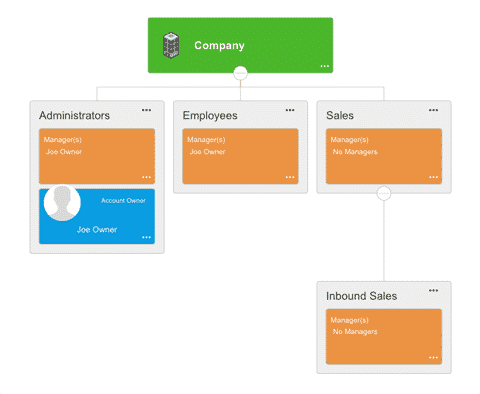The height and width of the screenshot is (394, 480).
Task: Select the Joe Owner user name
Action: tap(97, 230)
